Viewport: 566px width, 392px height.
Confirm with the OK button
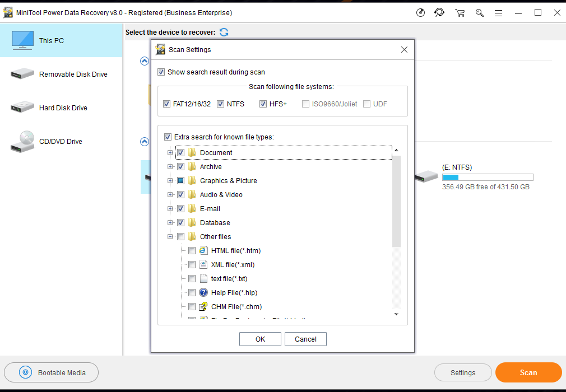coord(260,339)
